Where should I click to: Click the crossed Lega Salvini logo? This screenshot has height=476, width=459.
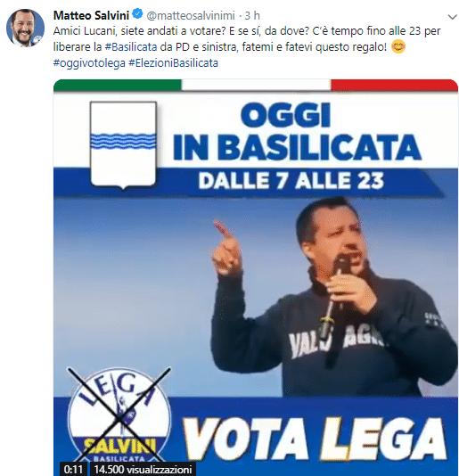(119, 415)
